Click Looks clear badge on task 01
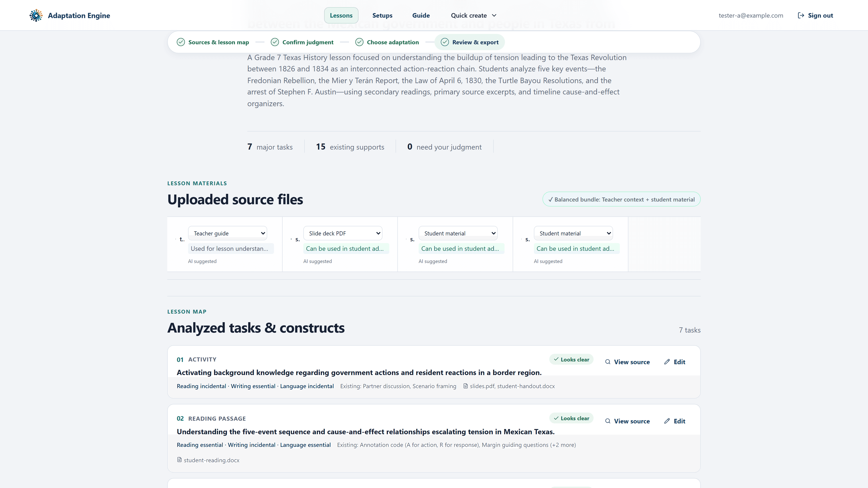Screen dimensions: 868x488 click(571, 359)
